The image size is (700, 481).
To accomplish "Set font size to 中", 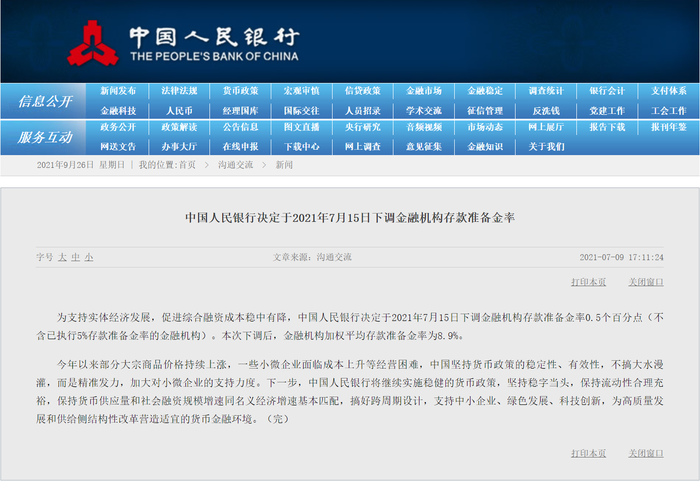I will [75, 257].
